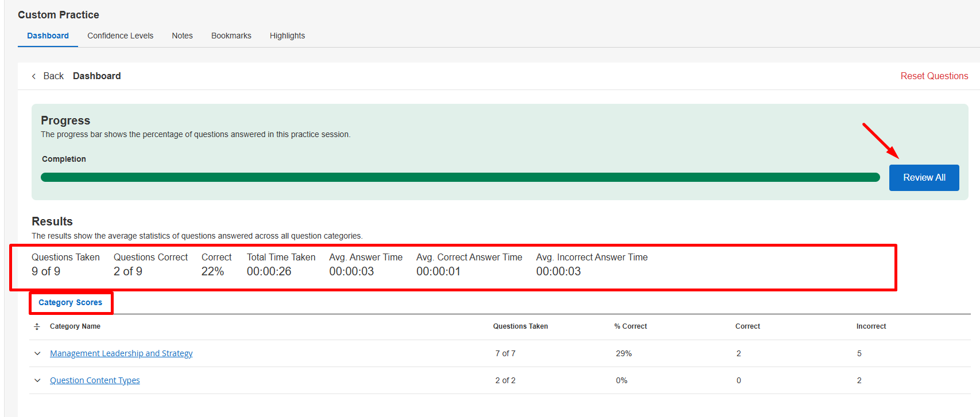The width and height of the screenshot is (980, 417).
Task: Click the Back link
Action: [53, 76]
